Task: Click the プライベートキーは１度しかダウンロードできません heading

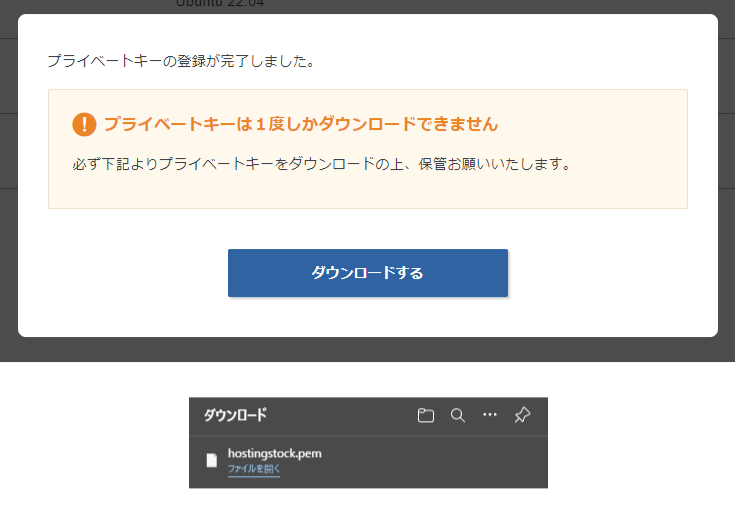Action: 300,124
